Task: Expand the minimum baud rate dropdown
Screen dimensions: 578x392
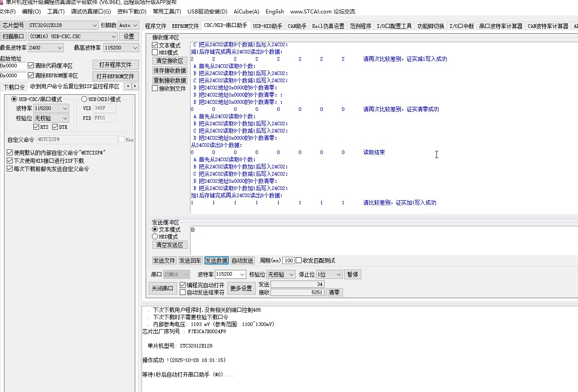Action: tap(60, 48)
